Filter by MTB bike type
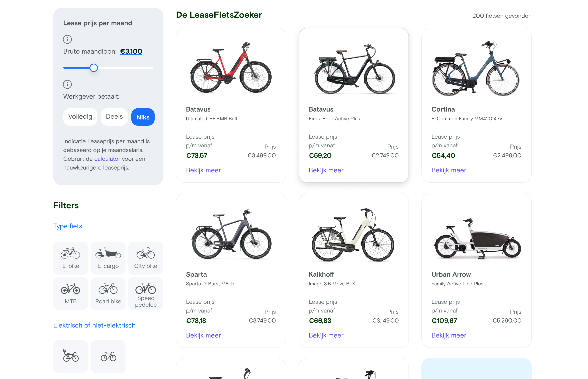The width and height of the screenshot is (588, 379). click(71, 293)
